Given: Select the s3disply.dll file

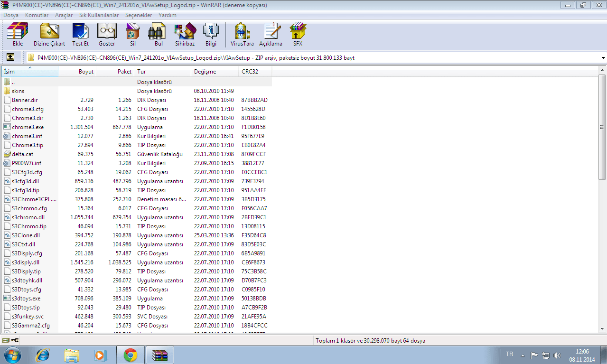Looking at the screenshot, I should click(x=26, y=262).
